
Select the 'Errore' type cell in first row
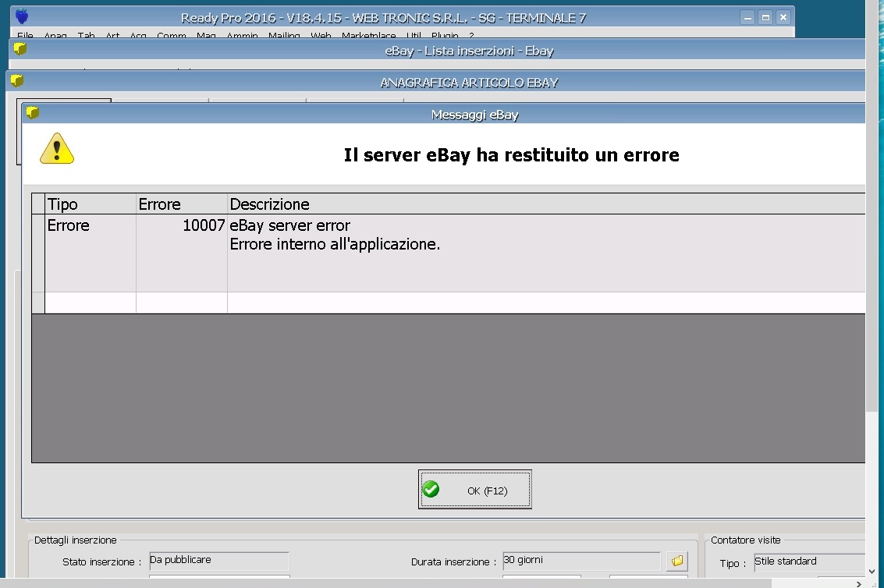point(91,253)
